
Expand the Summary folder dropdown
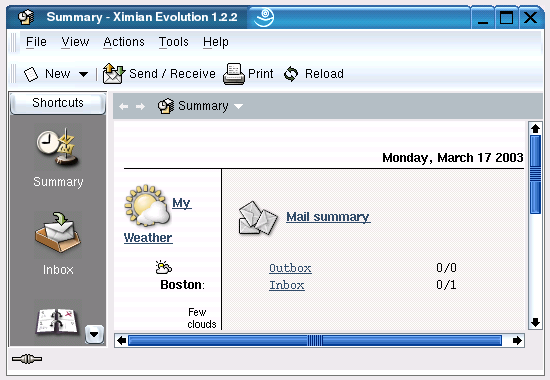coord(239,106)
